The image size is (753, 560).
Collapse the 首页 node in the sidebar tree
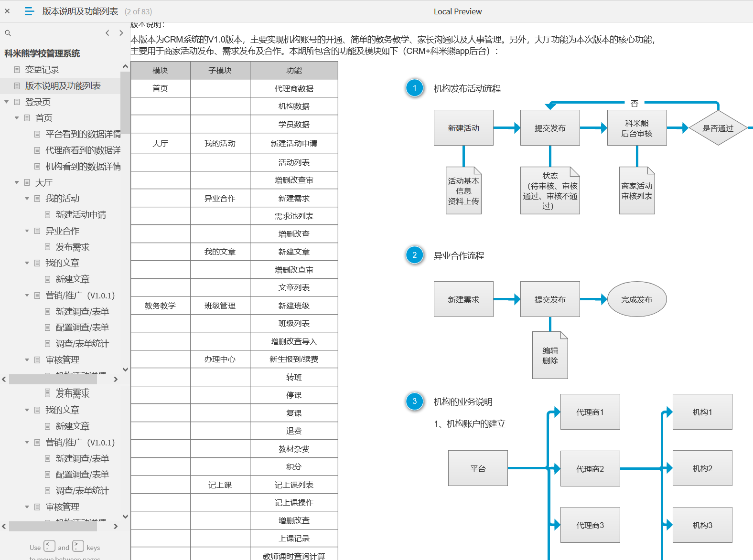17,118
